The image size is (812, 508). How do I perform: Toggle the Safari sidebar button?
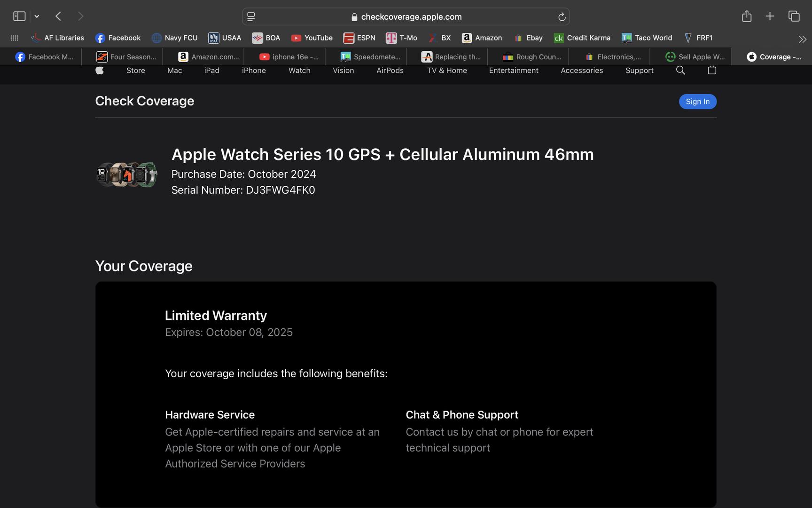click(19, 16)
